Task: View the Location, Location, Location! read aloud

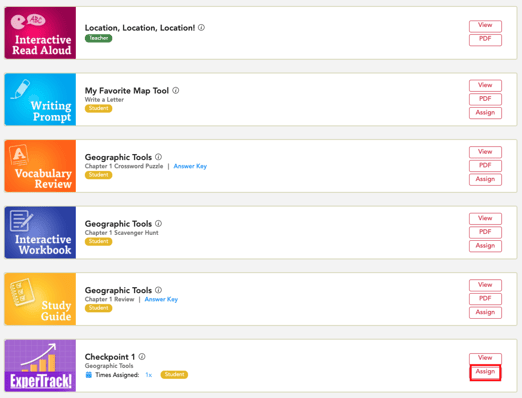Action: [485, 26]
